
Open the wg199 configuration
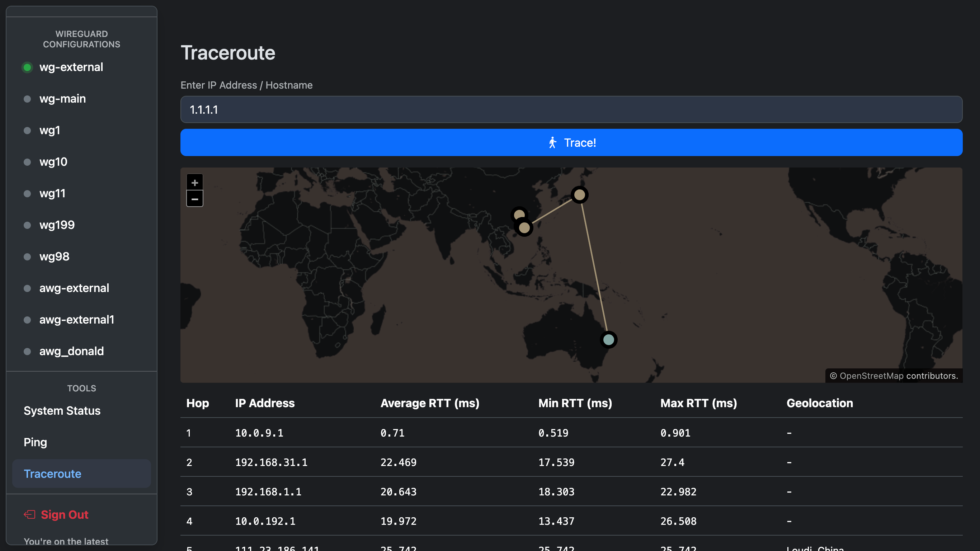(57, 225)
